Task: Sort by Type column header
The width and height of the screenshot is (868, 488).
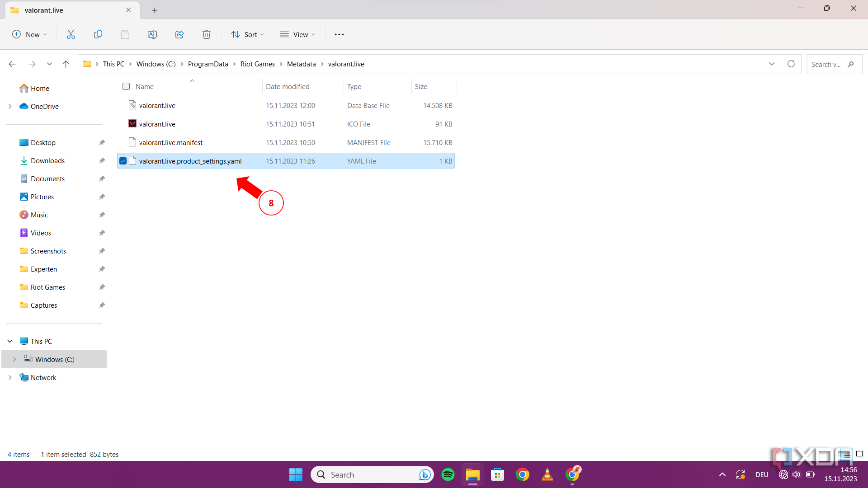Action: [354, 86]
